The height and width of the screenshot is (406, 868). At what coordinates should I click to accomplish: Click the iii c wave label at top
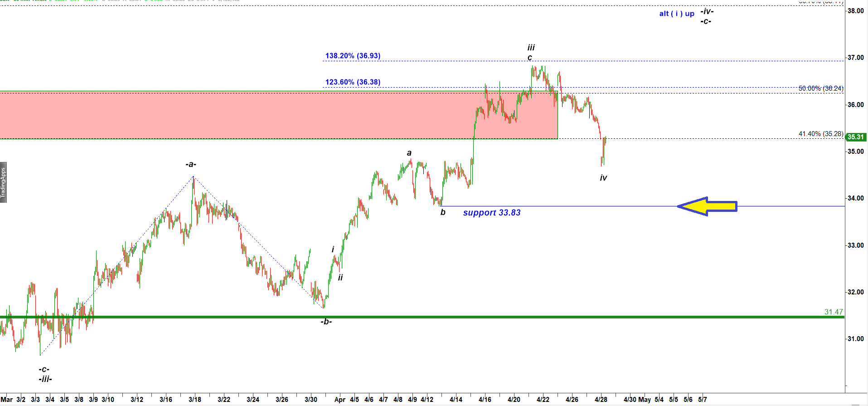[531, 52]
